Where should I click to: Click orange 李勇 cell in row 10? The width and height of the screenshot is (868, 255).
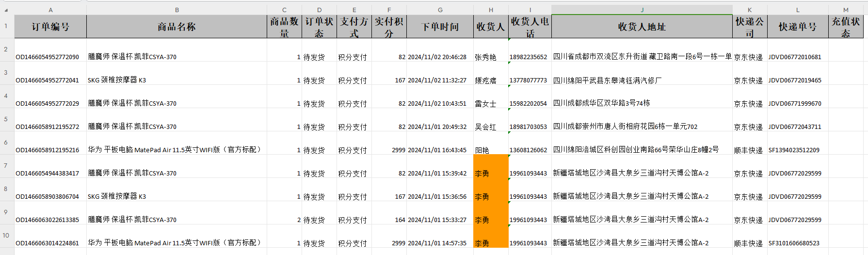tap(491, 236)
